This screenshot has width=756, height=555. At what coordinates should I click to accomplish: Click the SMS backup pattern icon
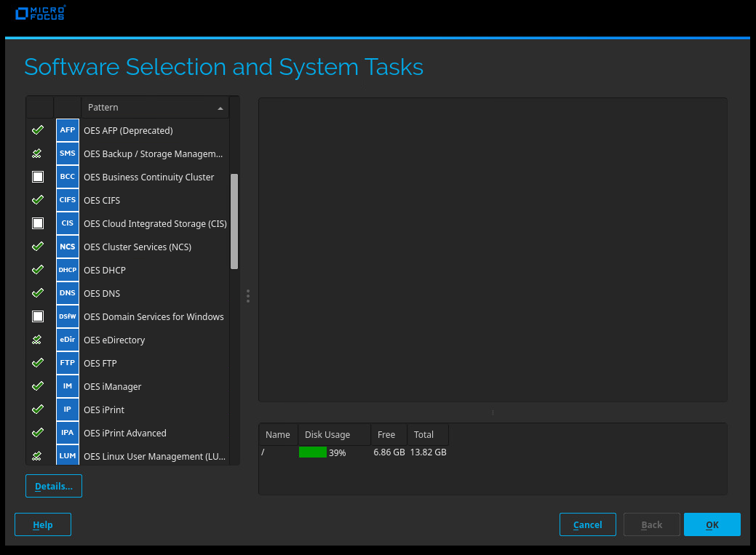point(68,154)
